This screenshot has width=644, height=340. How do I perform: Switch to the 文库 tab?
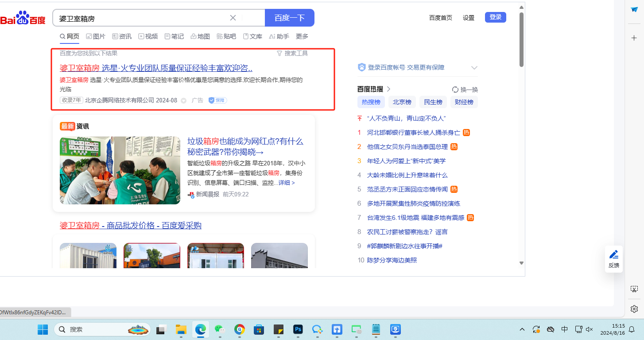252,36
